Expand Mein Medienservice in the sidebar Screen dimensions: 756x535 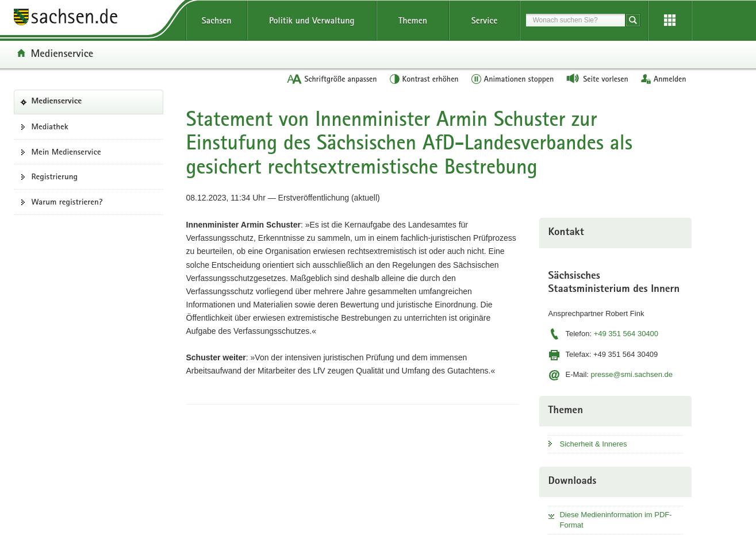[66, 152]
